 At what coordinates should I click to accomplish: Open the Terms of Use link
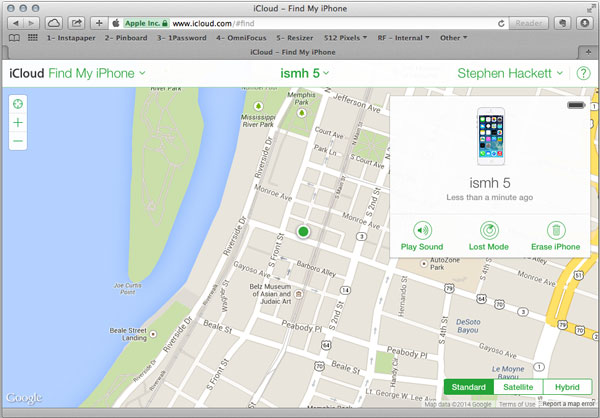[x=517, y=404]
